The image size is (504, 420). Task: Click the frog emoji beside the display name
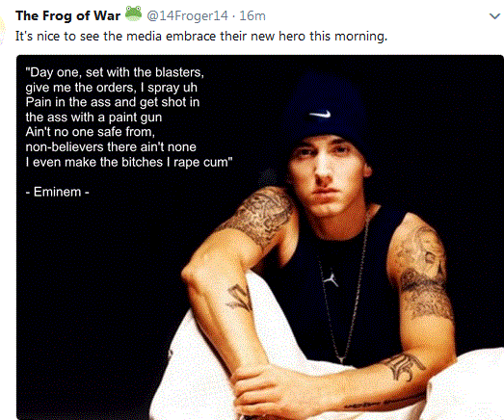(133, 13)
